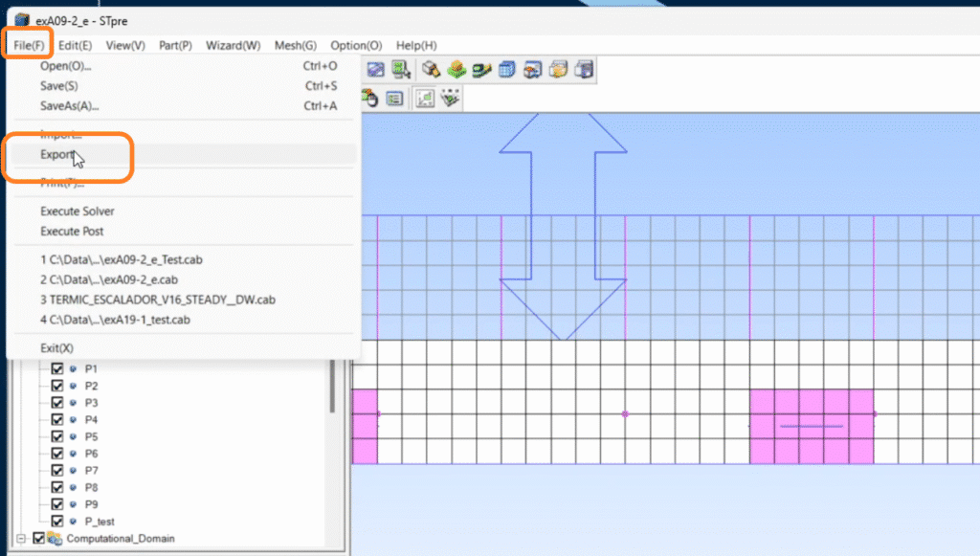Click the orange box on green platform icon
The width and height of the screenshot is (980, 556).
[457, 69]
